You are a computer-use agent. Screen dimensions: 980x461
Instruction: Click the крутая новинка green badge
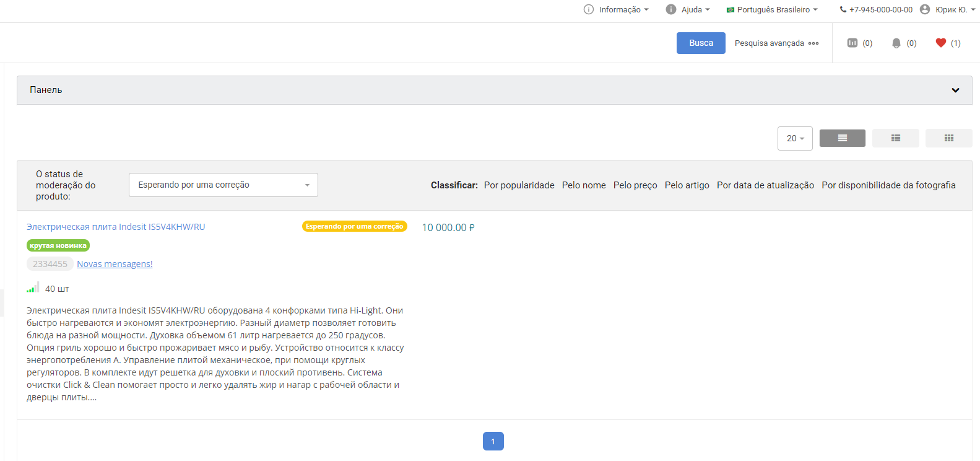tap(58, 245)
